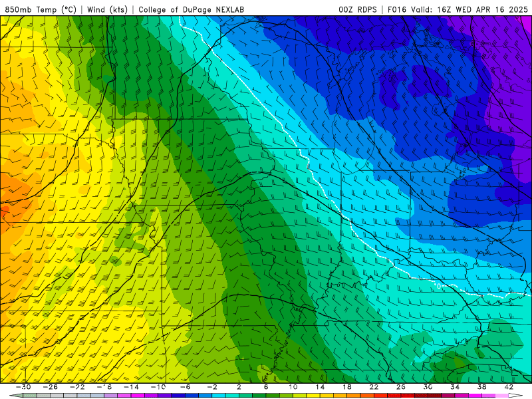
Task: Click the '850mb Temp (°C)' title text
Action: tap(41, 9)
